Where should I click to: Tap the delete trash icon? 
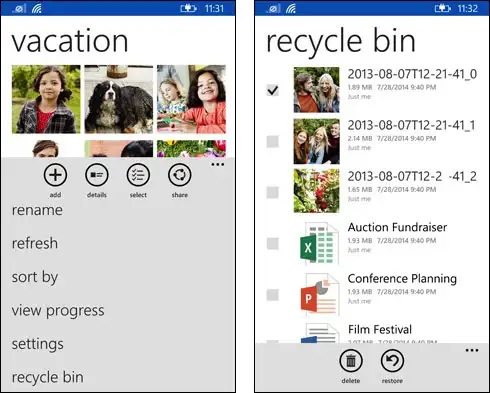click(x=351, y=361)
